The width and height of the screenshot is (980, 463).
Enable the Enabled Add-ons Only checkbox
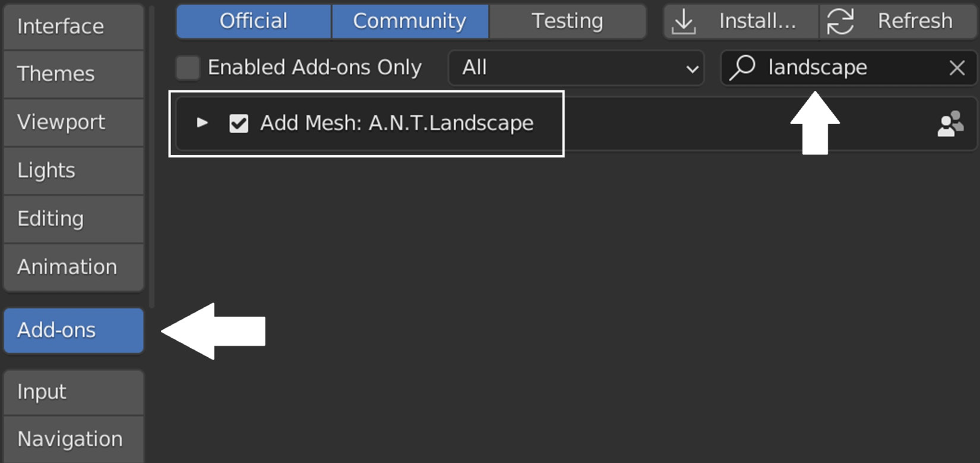point(188,68)
